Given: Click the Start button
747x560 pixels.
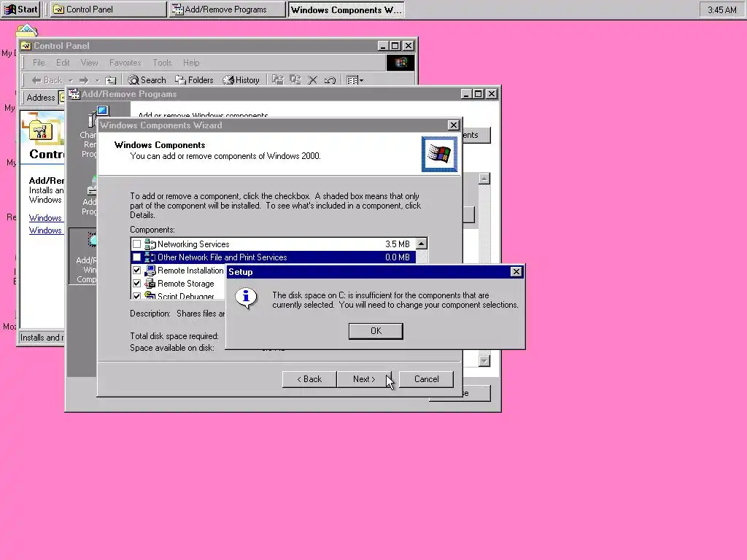Looking at the screenshot, I should [x=21, y=9].
